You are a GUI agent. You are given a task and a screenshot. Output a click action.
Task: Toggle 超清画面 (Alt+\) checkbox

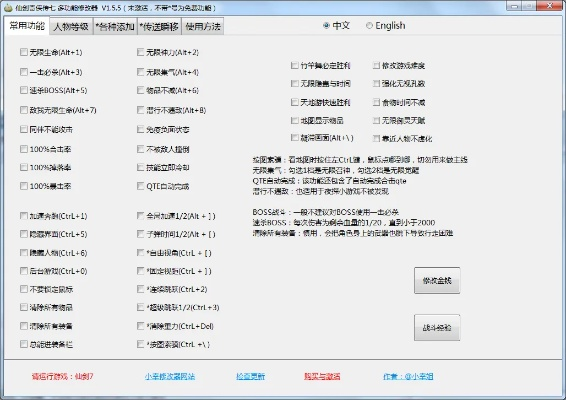tap(295, 138)
